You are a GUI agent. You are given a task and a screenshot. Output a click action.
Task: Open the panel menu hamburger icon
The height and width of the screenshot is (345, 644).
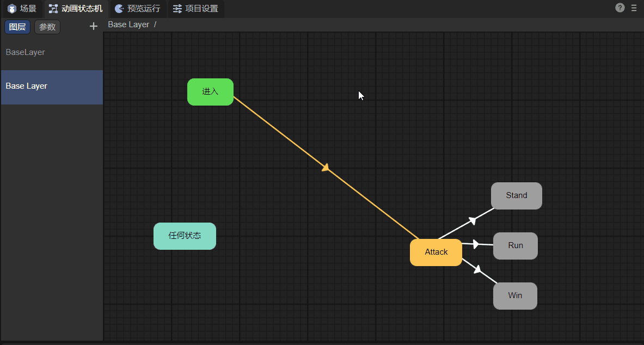click(634, 8)
